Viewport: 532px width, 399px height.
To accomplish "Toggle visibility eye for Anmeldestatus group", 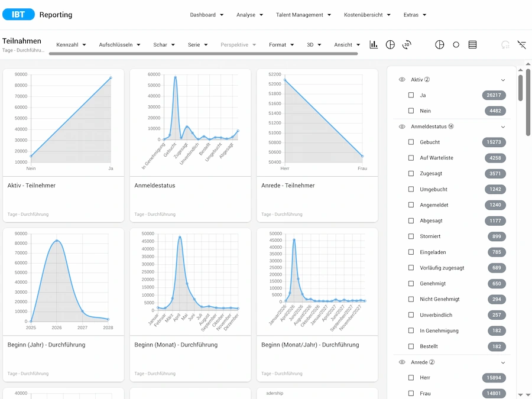I will tap(402, 126).
